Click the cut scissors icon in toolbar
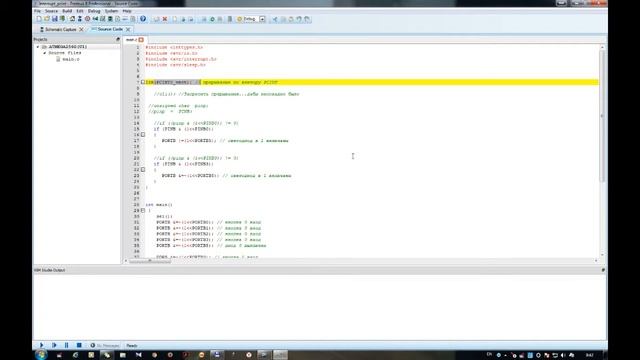The width and height of the screenshot is (640, 360). click(275, 19)
